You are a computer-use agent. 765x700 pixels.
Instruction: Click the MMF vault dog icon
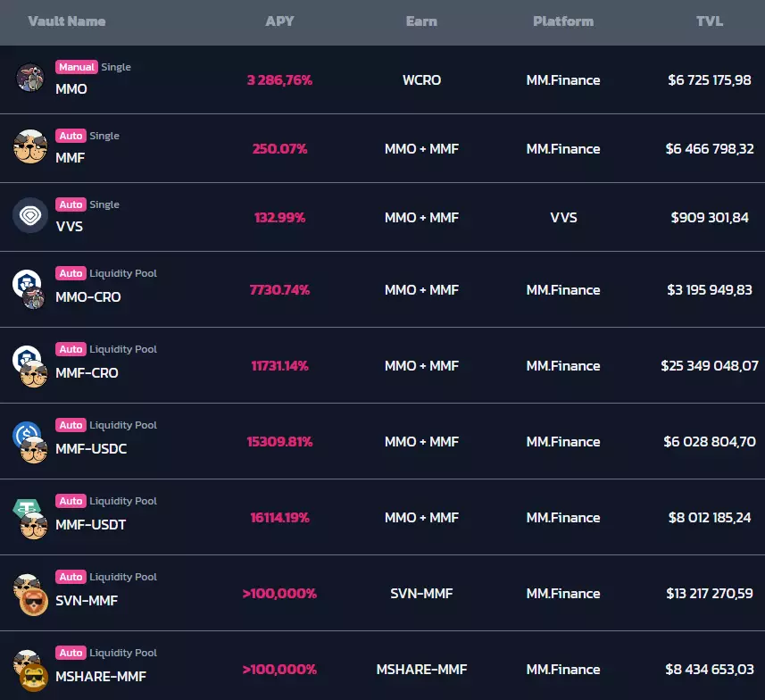pos(30,146)
